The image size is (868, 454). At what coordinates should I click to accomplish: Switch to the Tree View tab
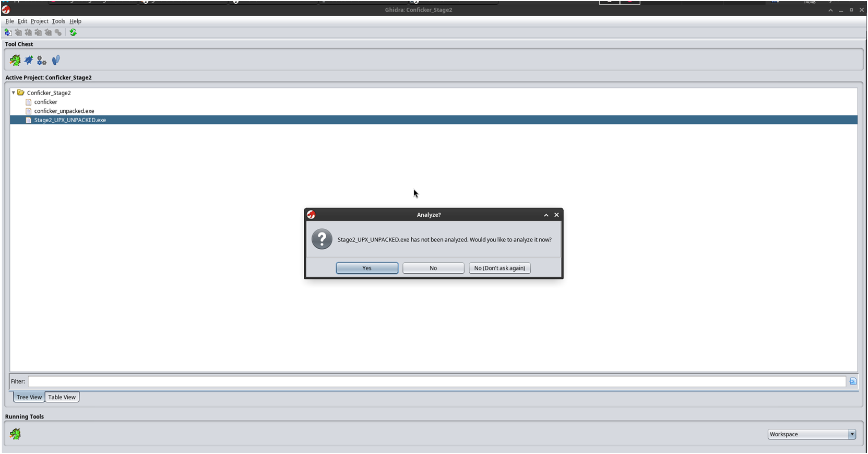[x=29, y=397]
